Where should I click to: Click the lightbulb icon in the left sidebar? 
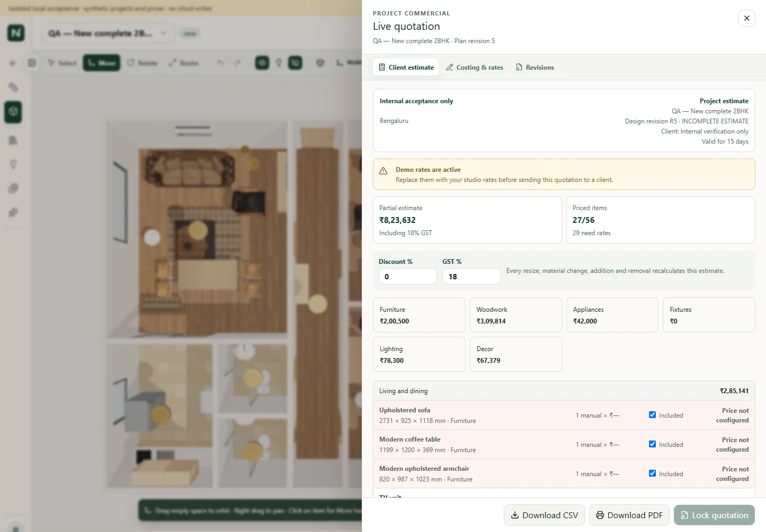[x=13, y=164]
